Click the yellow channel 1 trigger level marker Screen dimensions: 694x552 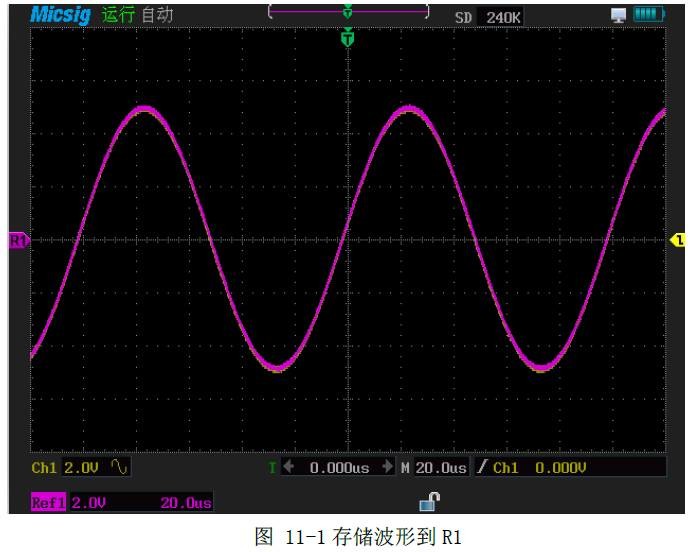point(679,240)
